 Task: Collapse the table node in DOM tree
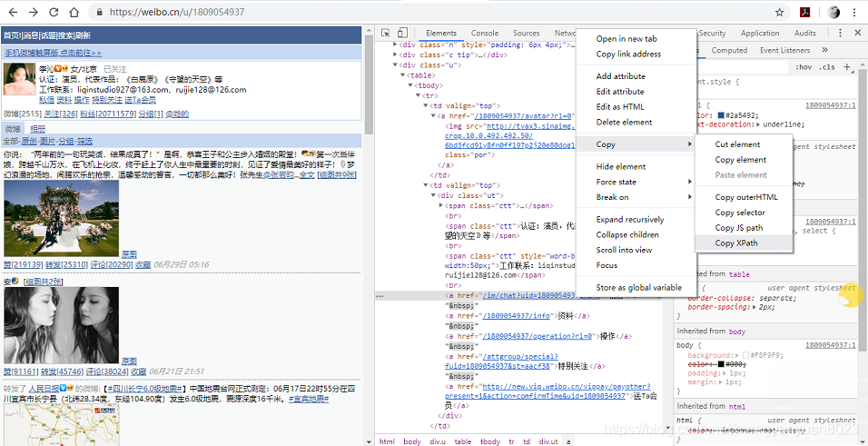click(402, 75)
